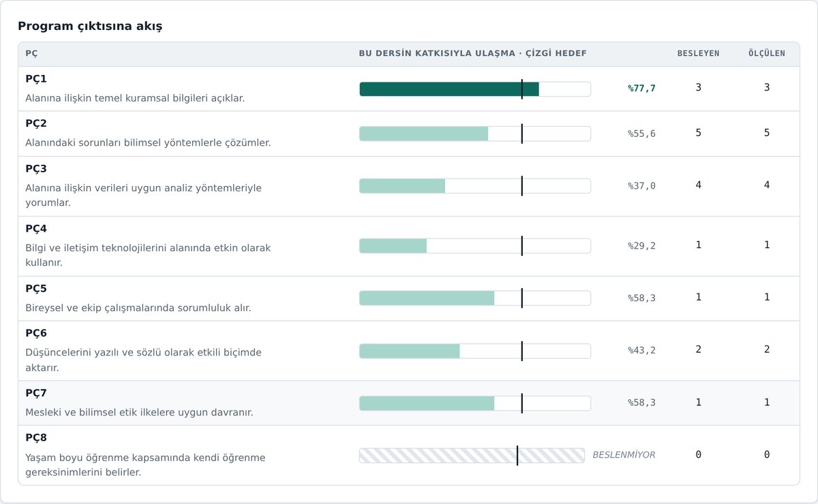This screenshot has height=504, width=818.
Task: Click the PÇ6 attainment progress bar
Action: coord(475,351)
